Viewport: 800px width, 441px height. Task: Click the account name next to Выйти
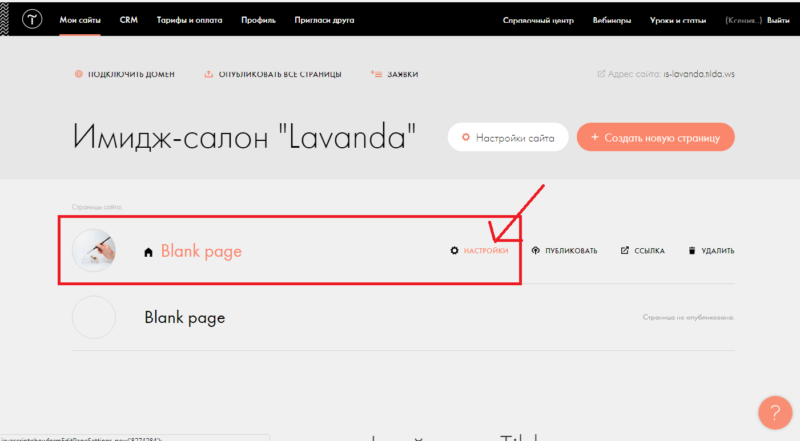point(743,20)
